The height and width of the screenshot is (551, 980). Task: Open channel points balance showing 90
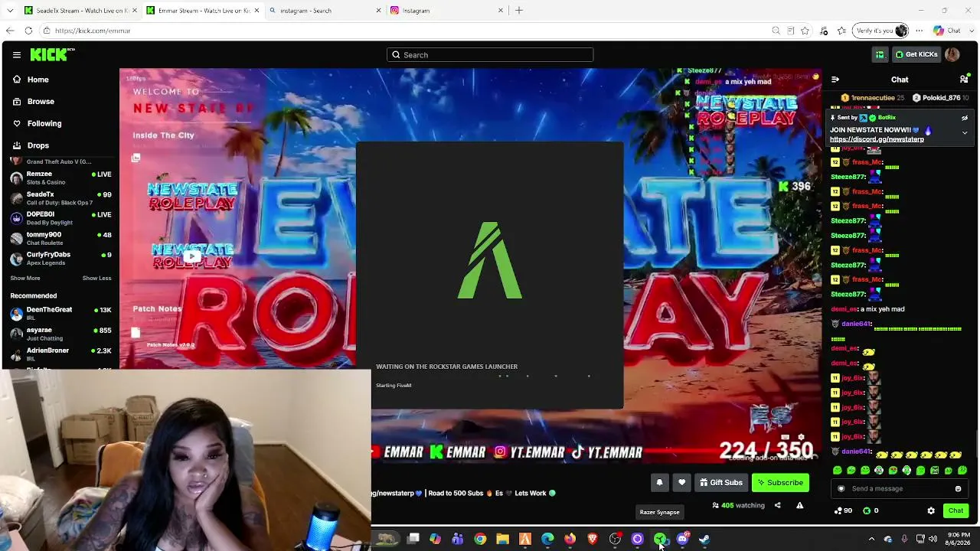point(843,510)
